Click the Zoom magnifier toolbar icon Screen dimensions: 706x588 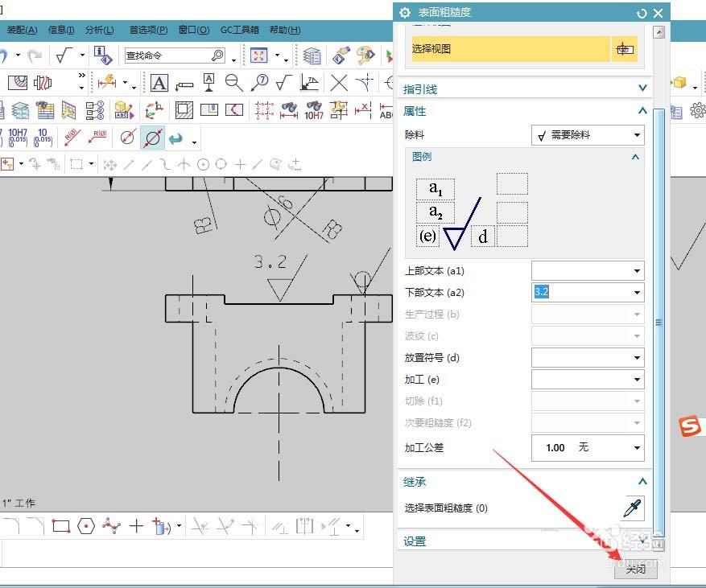point(233,80)
